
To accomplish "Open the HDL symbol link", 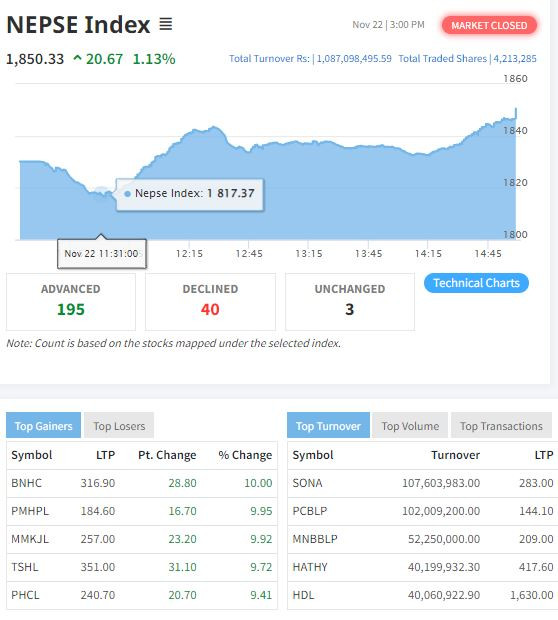I will click(x=303, y=595).
